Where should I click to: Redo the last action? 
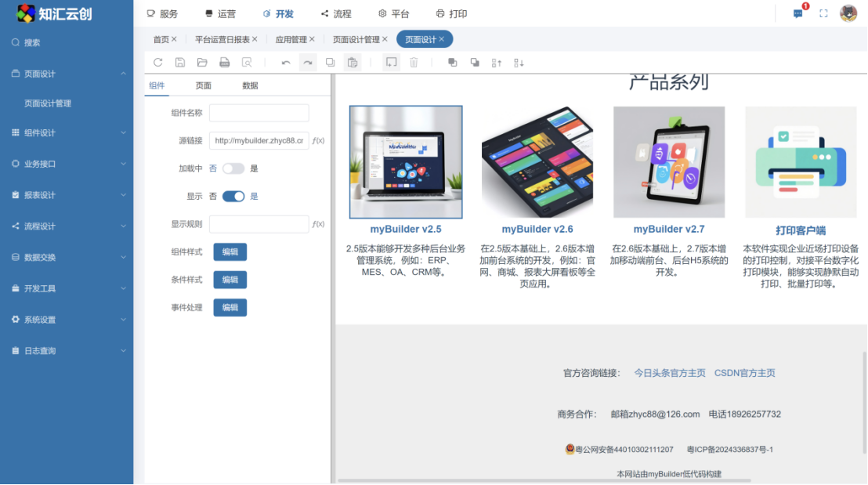pyautogui.click(x=308, y=63)
